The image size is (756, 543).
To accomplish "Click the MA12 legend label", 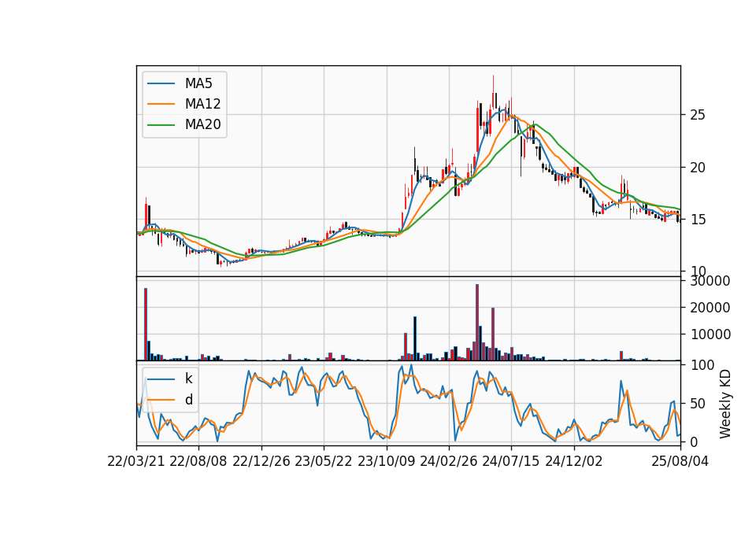I will coord(202,104).
